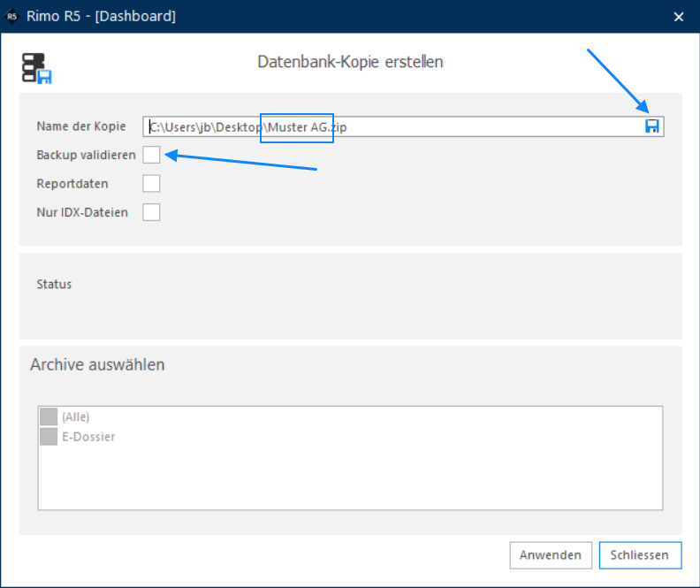
Task: Click the Nur IDX-Dateien label
Action: pyautogui.click(x=82, y=212)
